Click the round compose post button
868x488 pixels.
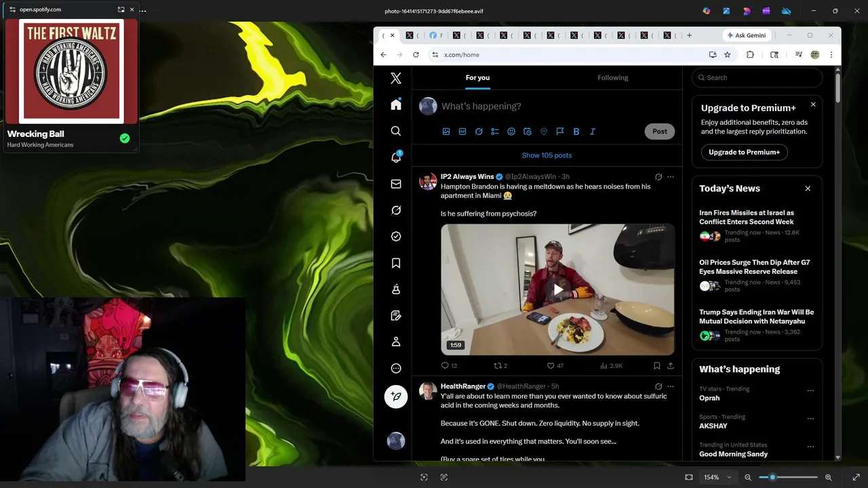pos(396,396)
